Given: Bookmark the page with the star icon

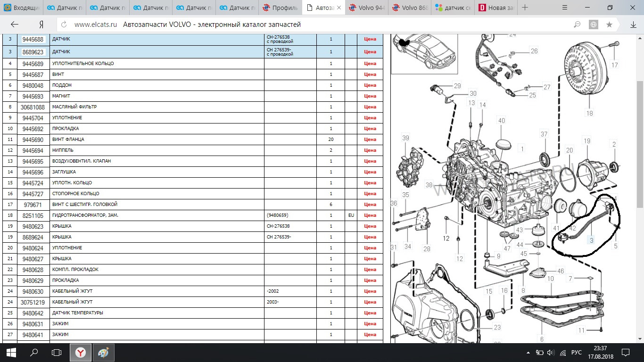Looking at the screenshot, I should click(x=610, y=25).
